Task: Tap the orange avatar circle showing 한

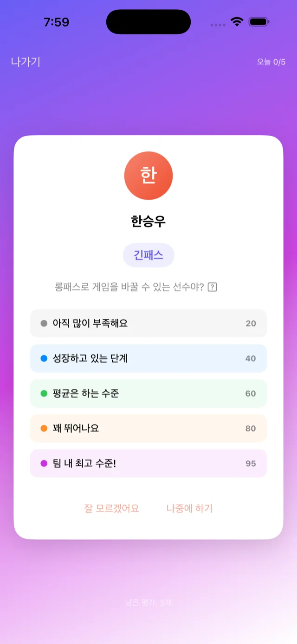Action: coord(148,176)
